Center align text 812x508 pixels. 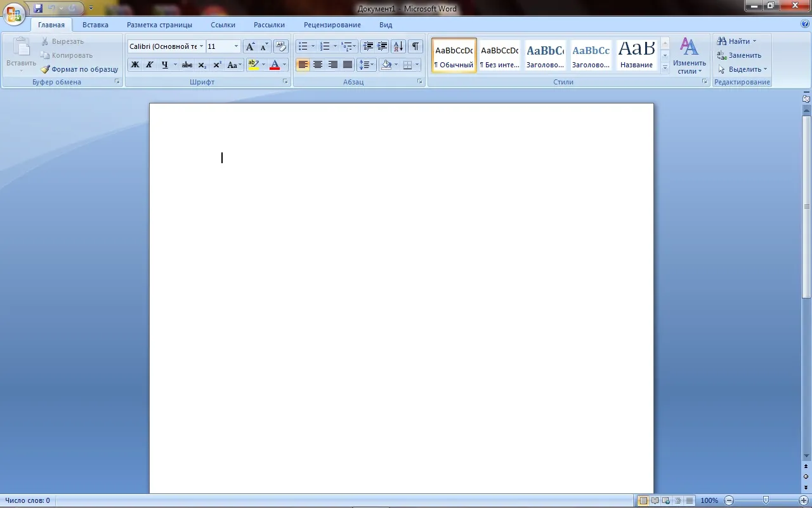[318, 65]
